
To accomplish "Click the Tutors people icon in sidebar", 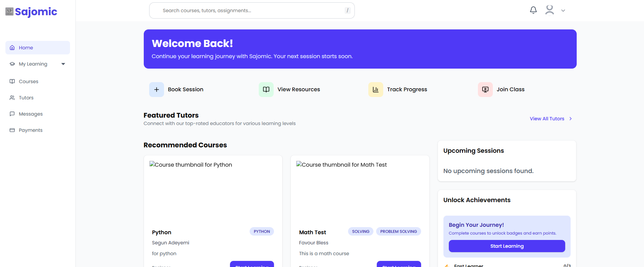I will 12,98.
